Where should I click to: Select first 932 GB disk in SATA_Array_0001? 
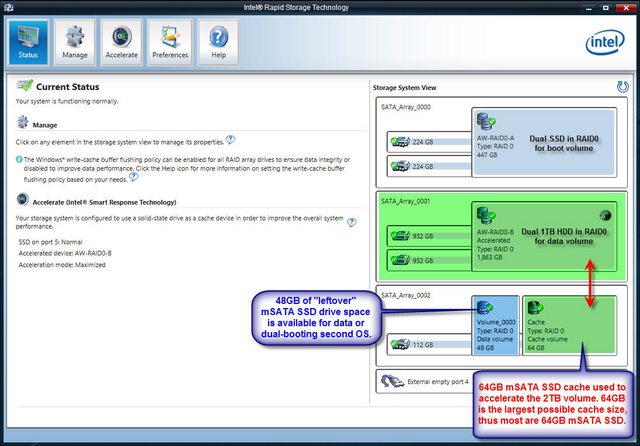tap(429, 236)
